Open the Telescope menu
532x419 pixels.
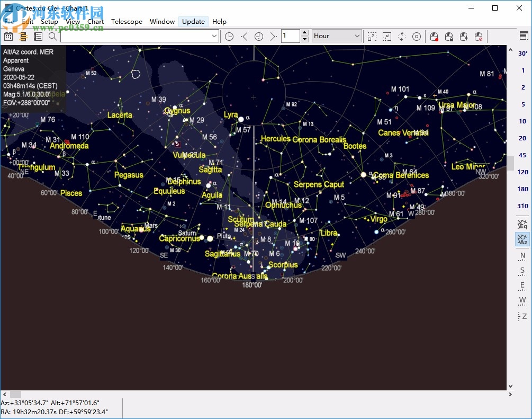(x=127, y=22)
